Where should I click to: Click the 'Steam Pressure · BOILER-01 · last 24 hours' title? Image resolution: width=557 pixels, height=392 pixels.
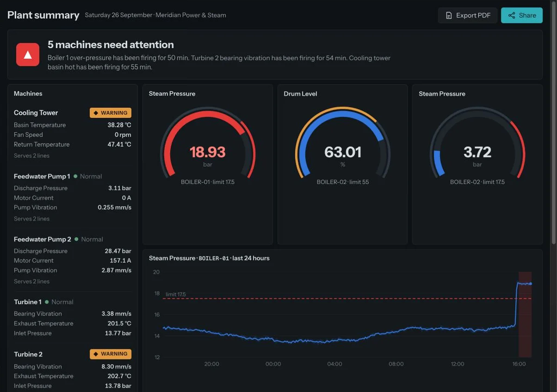[x=209, y=258]
